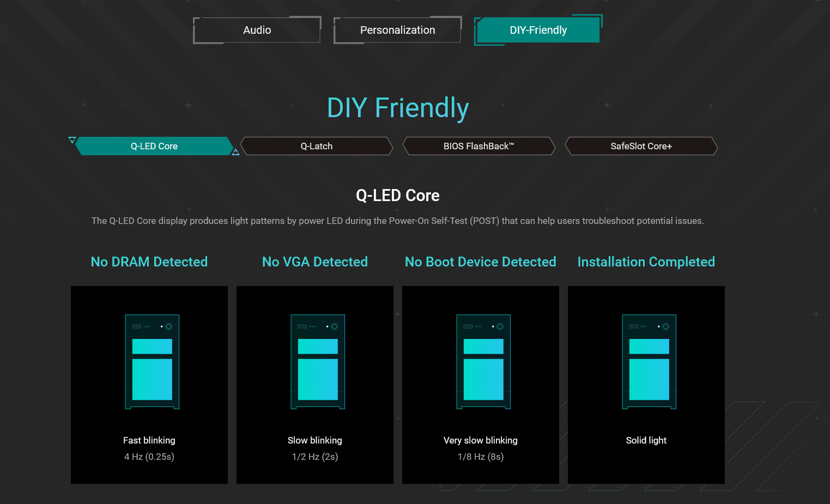Select the Q-LED Core sub-tab
This screenshot has width=830, height=504.
point(154,146)
